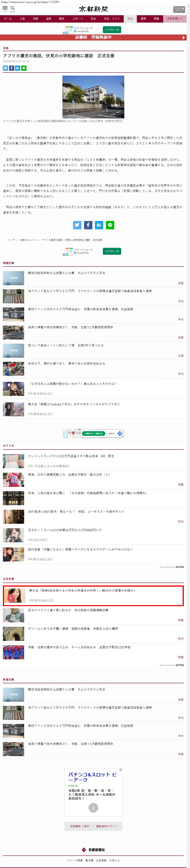This screenshot has width=190, height=868.
Task: Click large Twitter icon below article
Action: (x=77, y=225)
